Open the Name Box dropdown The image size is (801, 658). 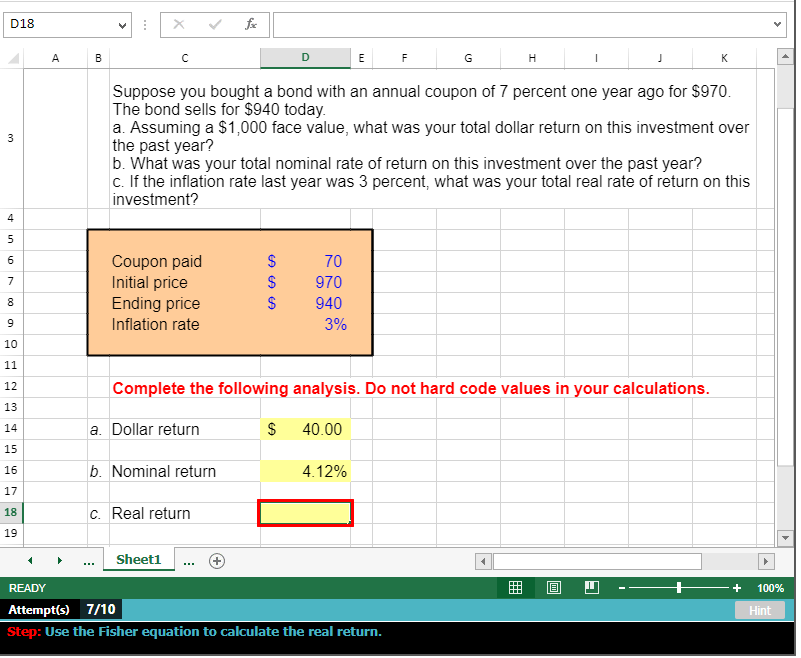pos(122,25)
